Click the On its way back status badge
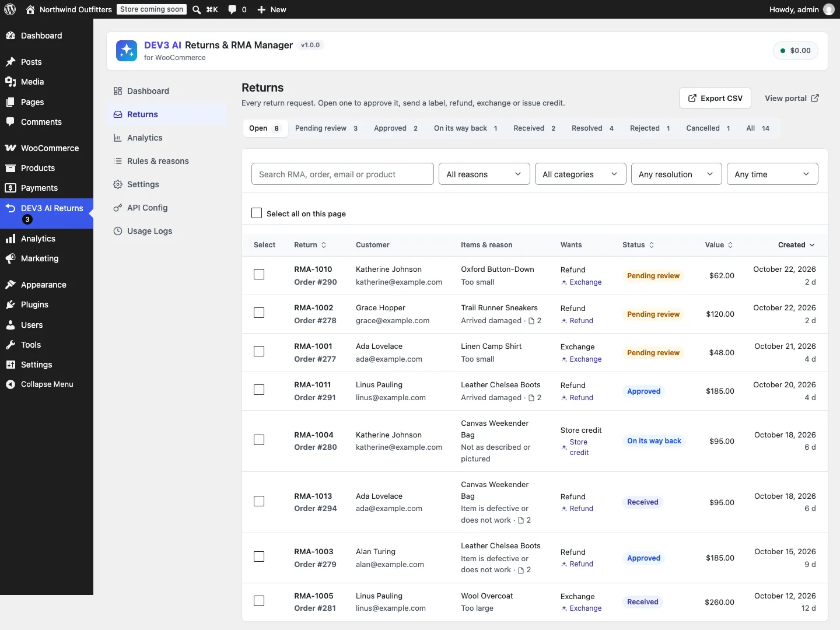 click(654, 441)
